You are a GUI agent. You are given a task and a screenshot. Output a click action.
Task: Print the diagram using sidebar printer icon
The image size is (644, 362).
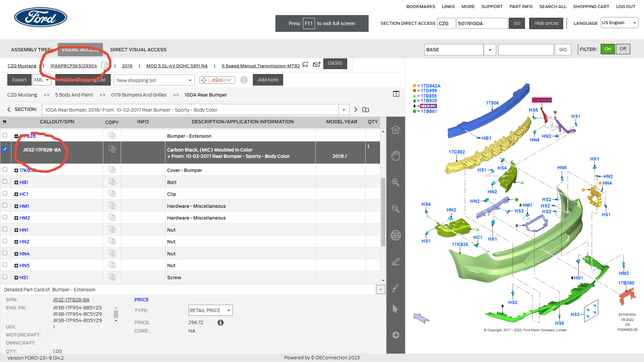(395, 235)
